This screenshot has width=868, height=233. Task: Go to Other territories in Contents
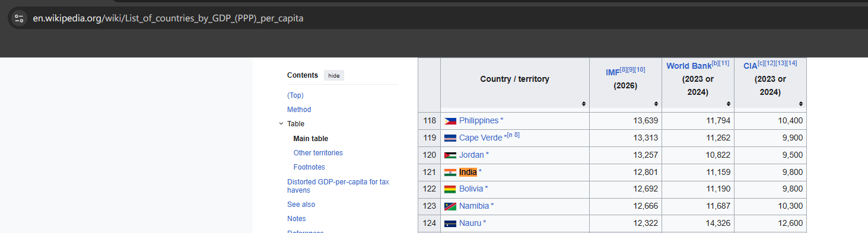[318, 153]
